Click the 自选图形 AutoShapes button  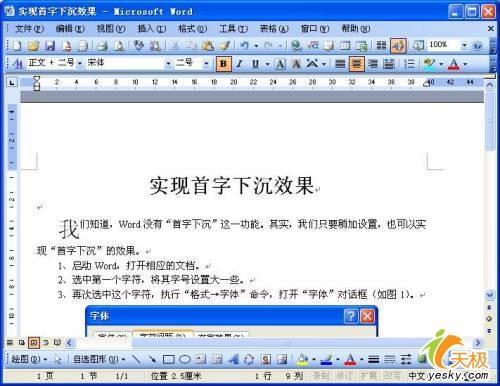click(99, 359)
